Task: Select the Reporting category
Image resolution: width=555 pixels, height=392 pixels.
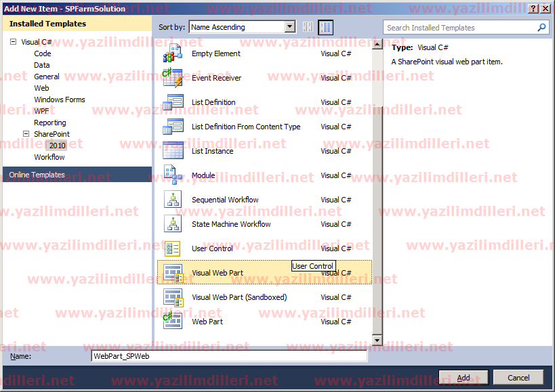Action: tap(50, 123)
